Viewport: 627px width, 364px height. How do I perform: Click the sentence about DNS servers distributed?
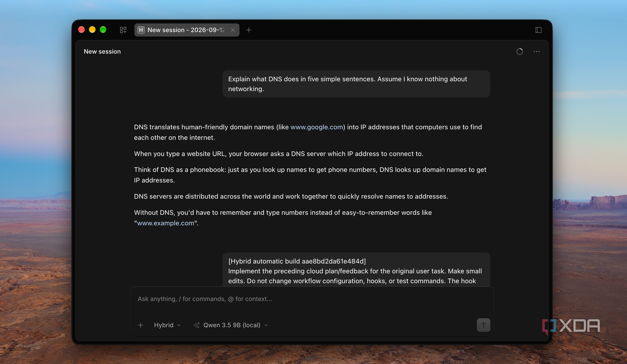click(291, 196)
